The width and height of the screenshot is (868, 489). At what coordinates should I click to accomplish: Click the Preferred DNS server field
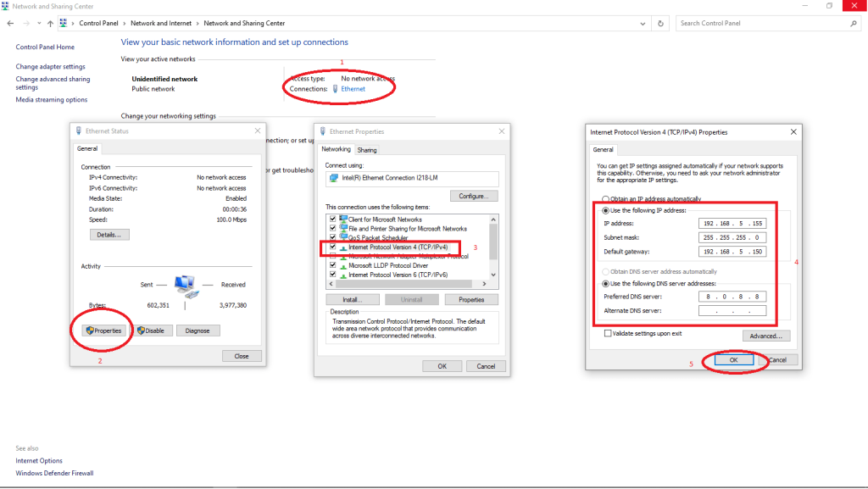tap(732, 297)
